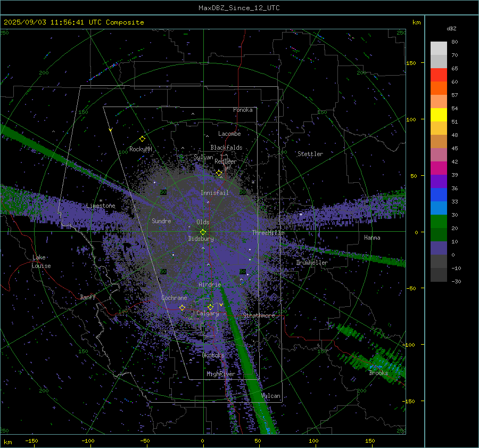
Task: Click the Lake Louise label
Action: 41,262
